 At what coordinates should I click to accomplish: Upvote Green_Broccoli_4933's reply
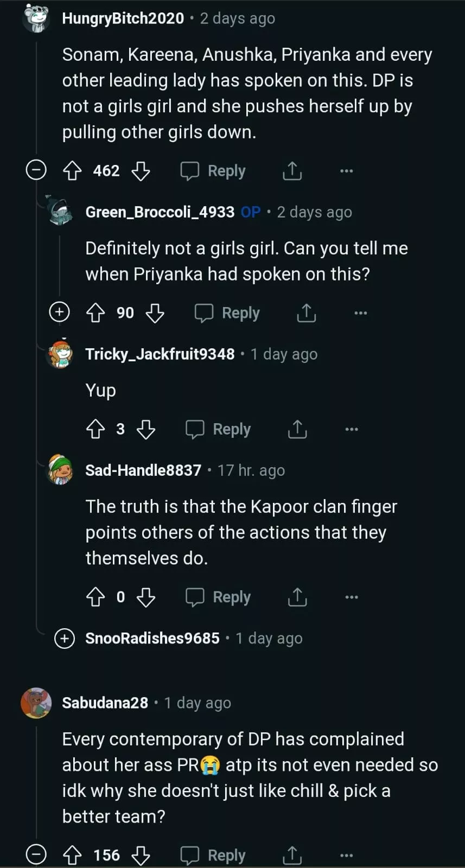(x=95, y=313)
